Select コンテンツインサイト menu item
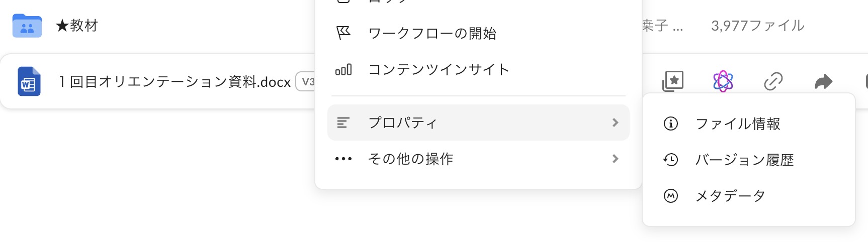The width and height of the screenshot is (868, 242). (x=439, y=69)
